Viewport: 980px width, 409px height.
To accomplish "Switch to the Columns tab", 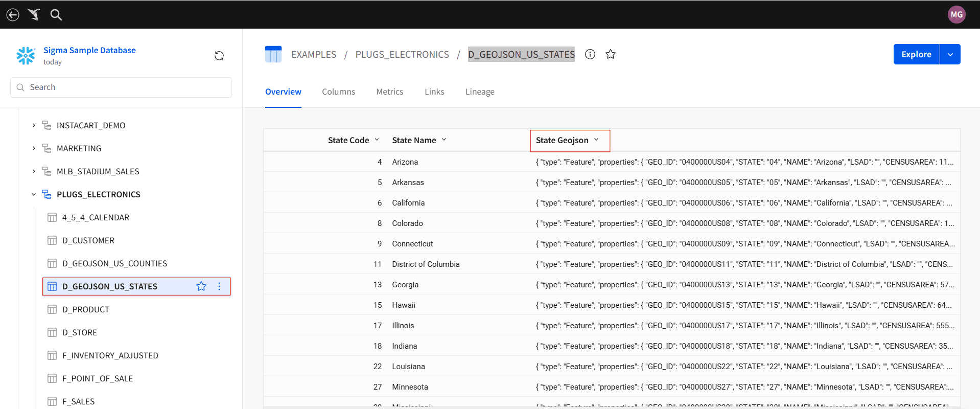I will (338, 92).
